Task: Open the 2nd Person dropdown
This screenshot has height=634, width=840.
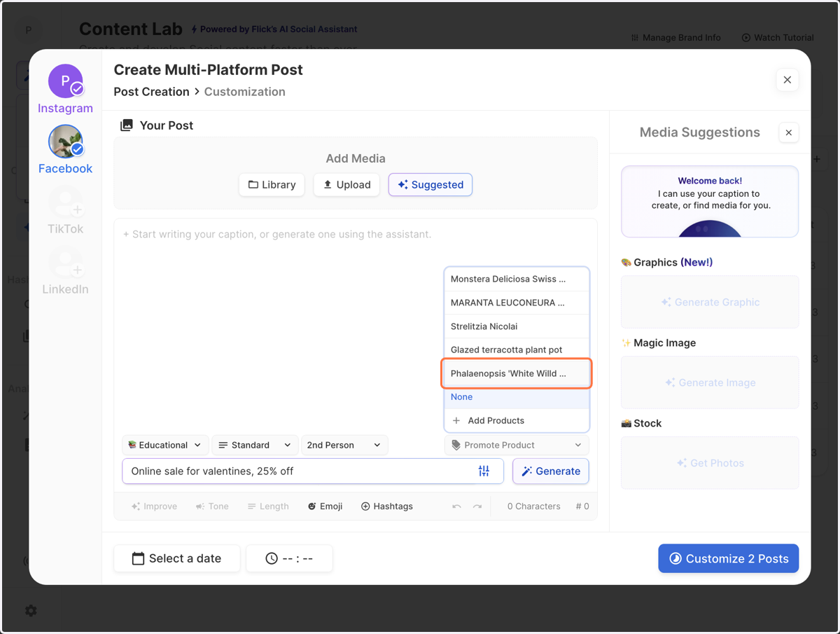Action: click(344, 445)
